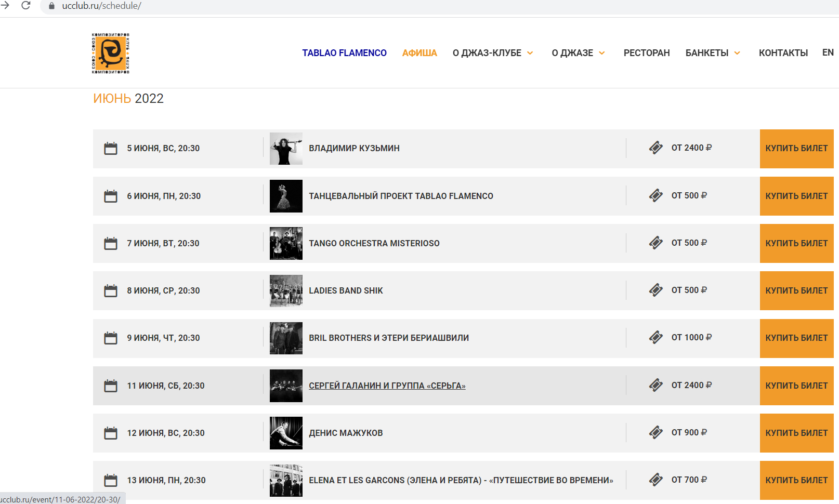Click the calendar icon for 13 июня
The width and height of the screenshot is (839, 504).
click(111, 480)
